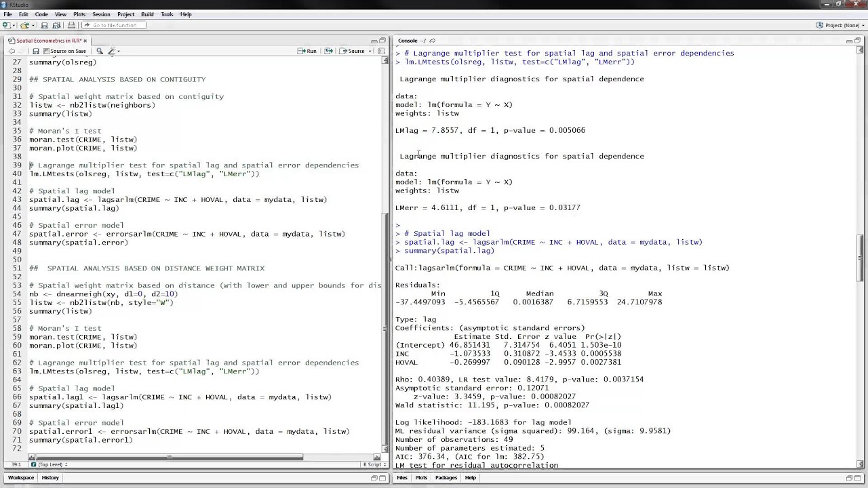
Task: Select the Plots tab in bottom pane
Action: pyautogui.click(x=421, y=478)
